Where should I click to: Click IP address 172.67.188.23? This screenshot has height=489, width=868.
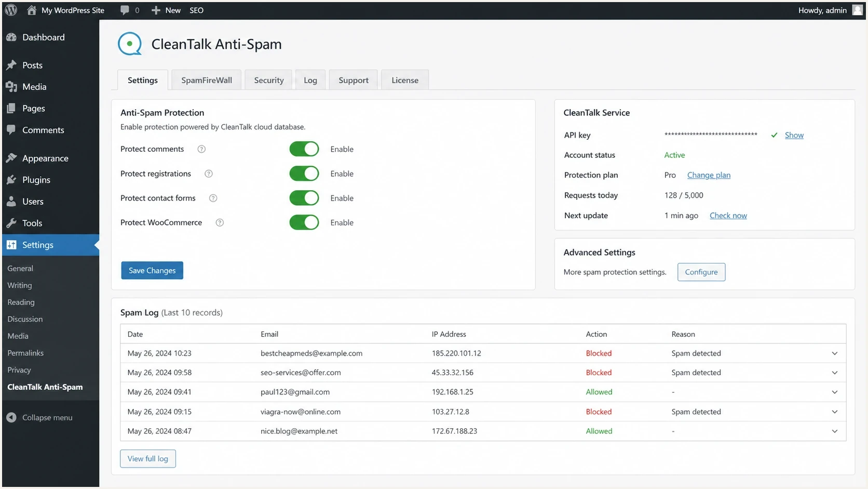pyautogui.click(x=454, y=431)
